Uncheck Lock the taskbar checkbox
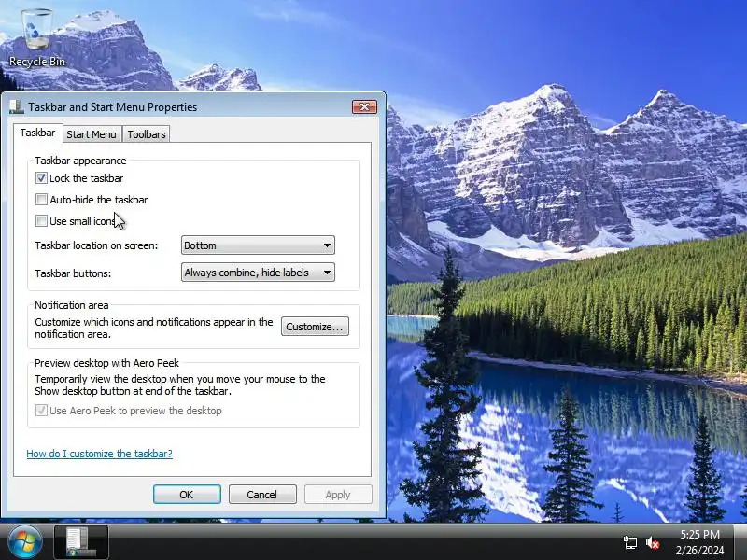 (x=41, y=178)
